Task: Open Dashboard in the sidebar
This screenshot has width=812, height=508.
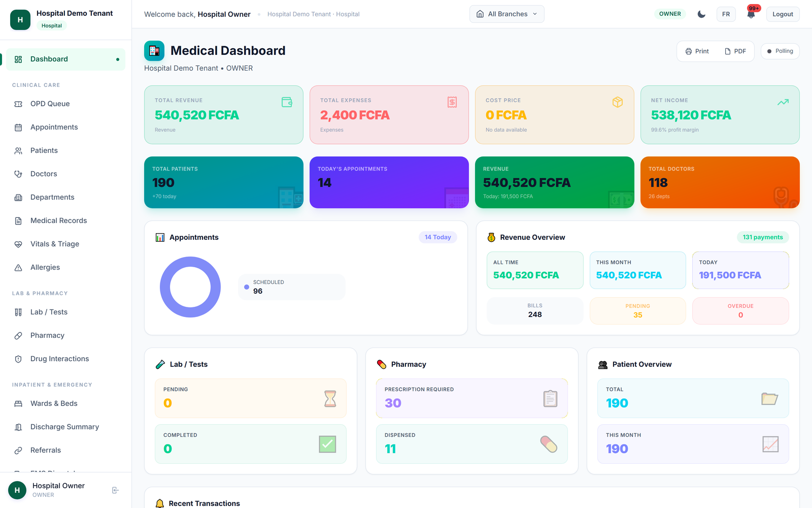Action: pyautogui.click(x=66, y=59)
